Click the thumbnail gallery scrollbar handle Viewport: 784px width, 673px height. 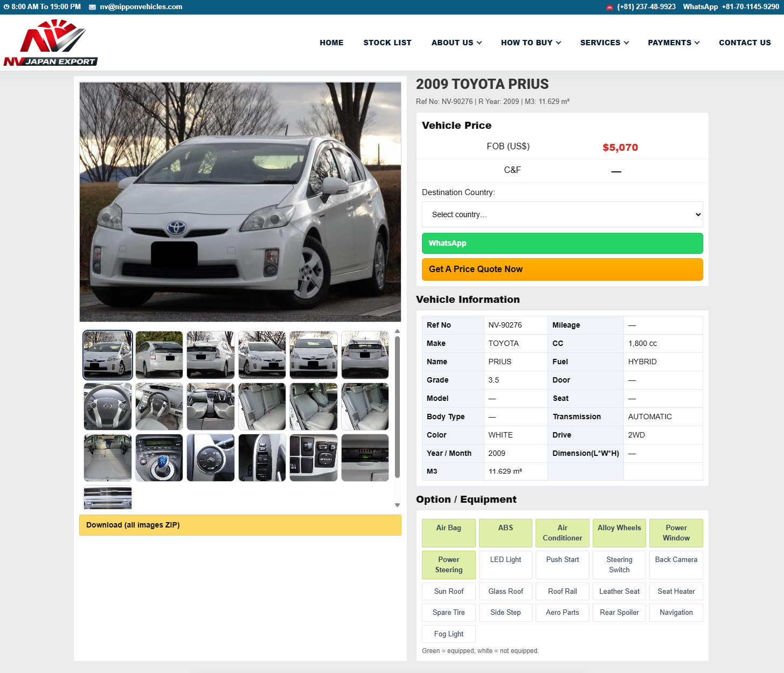pyautogui.click(x=397, y=407)
